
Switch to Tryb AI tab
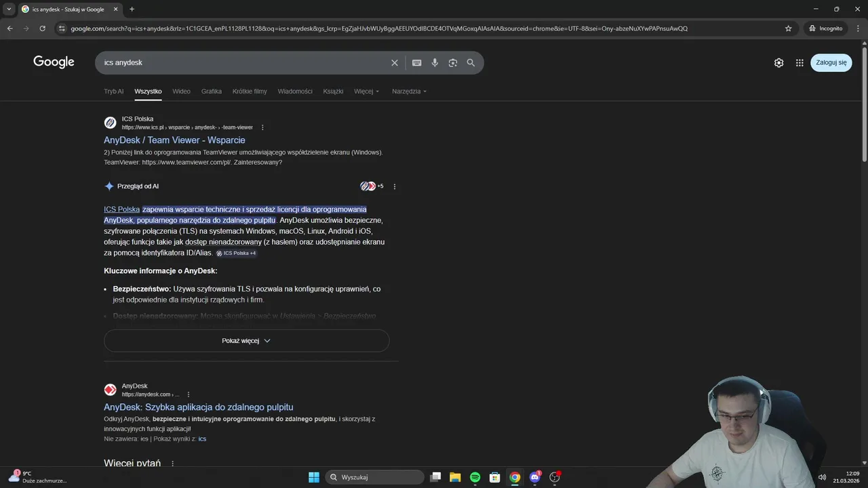pos(114,91)
